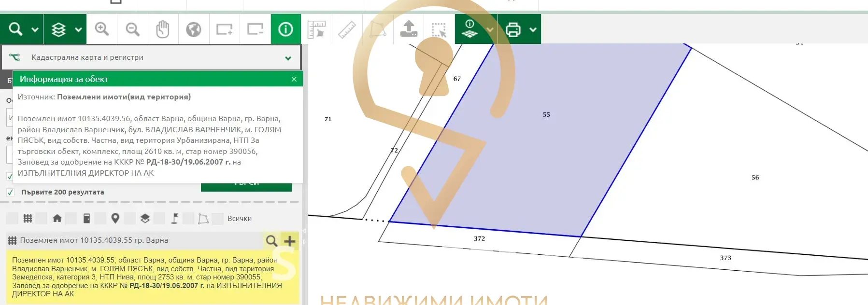Toggle the building (house) filter checkbox
This screenshot has height=305, width=868.
[42, 219]
